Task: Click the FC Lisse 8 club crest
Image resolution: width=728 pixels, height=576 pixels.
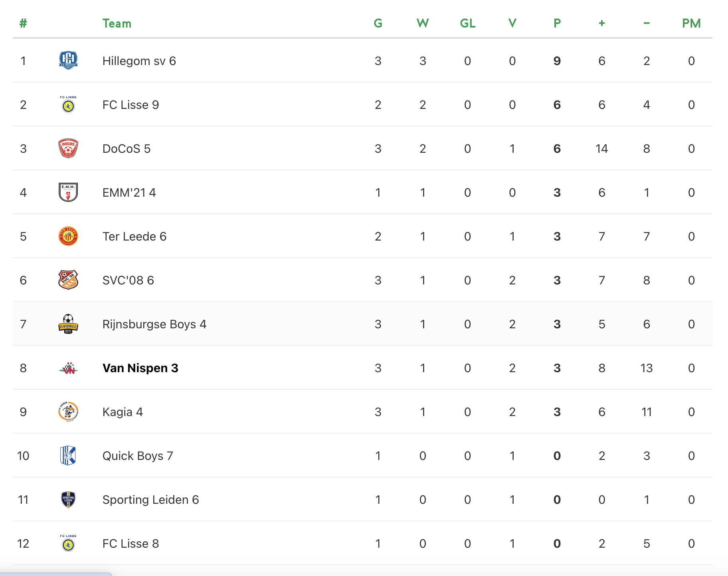Action: click(x=68, y=544)
